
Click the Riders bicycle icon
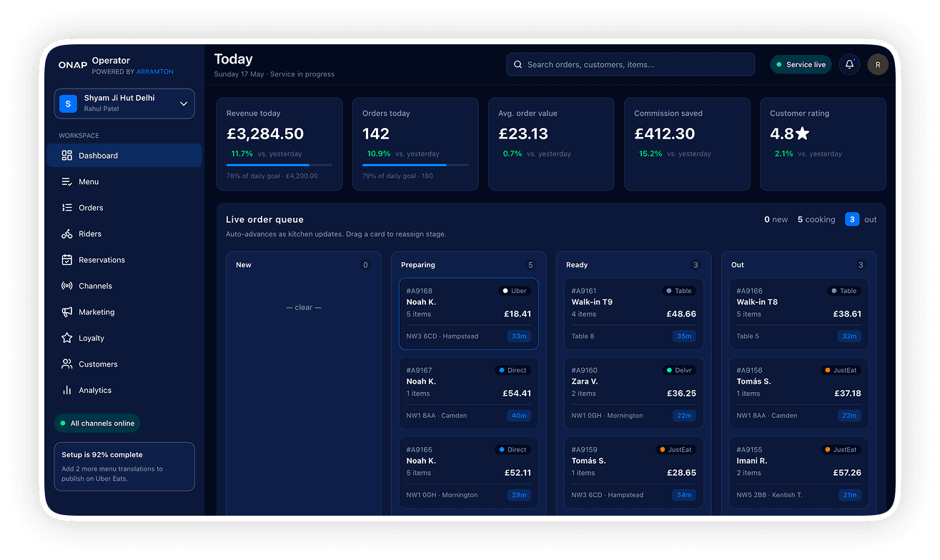(x=66, y=234)
